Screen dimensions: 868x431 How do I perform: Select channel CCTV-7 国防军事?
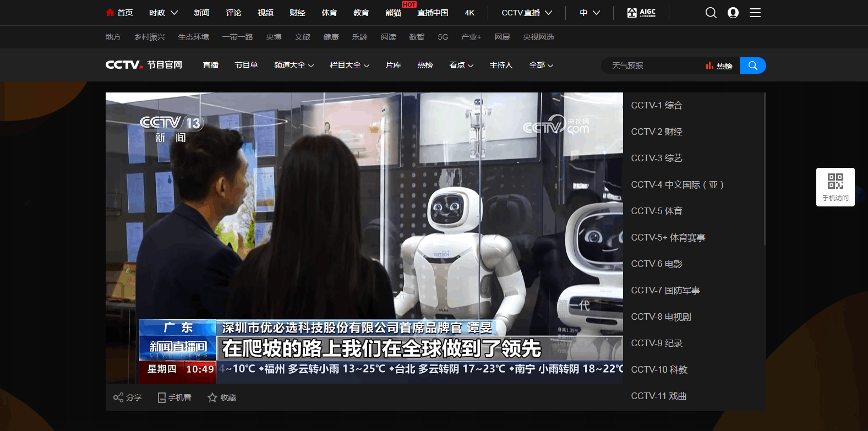point(665,290)
